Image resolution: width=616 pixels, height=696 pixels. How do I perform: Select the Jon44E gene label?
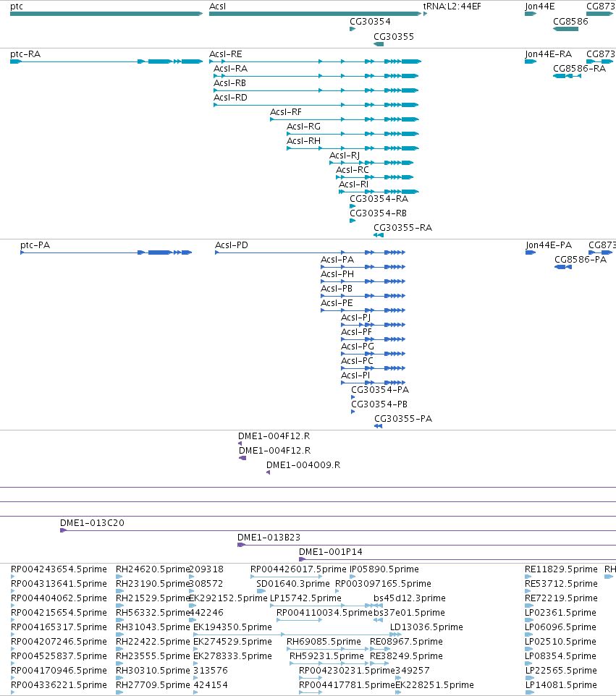pyautogui.click(x=539, y=7)
